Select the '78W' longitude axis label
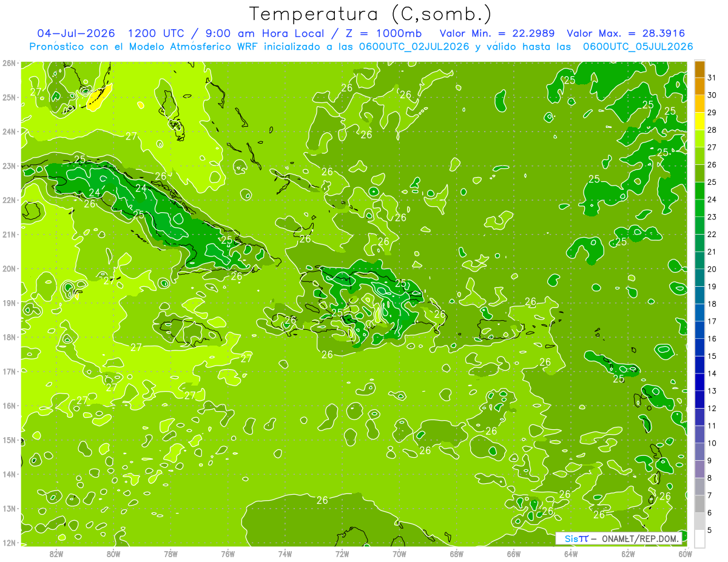The image size is (728, 562). (x=170, y=554)
